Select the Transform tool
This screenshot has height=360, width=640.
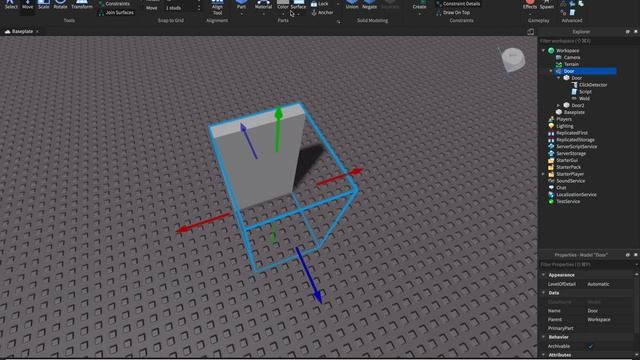(82, 4)
